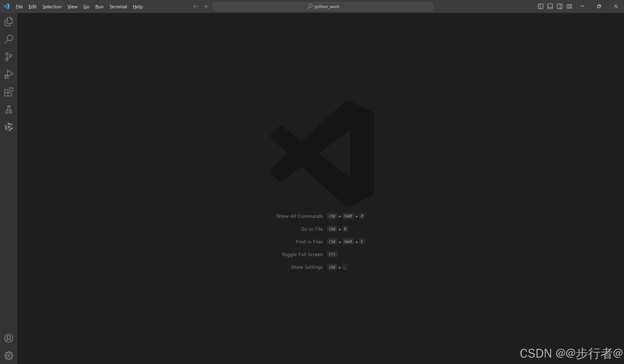Open the Run and Debug view
This screenshot has width=624, height=364.
click(9, 74)
